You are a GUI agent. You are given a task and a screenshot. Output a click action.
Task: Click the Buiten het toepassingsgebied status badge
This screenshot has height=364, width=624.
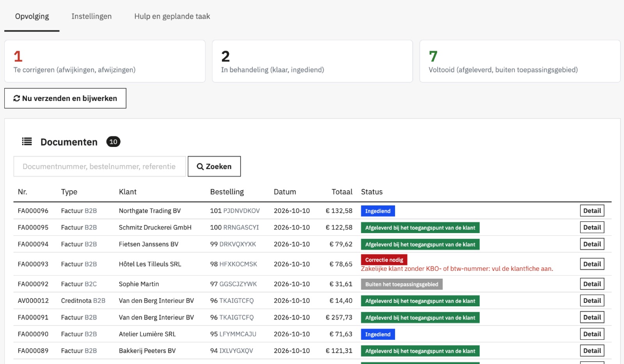tap(402, 284)
